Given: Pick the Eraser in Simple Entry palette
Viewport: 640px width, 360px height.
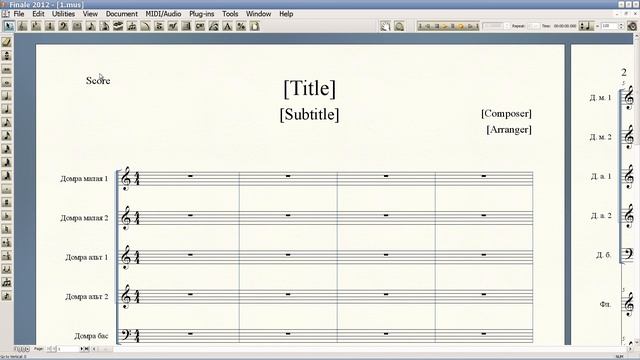Looking at the screenshot, I should coord(7,42).
